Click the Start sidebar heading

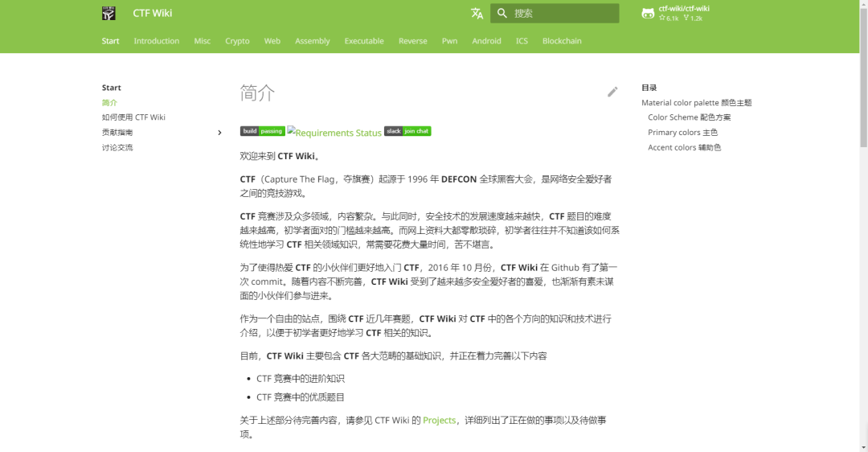[x=111, y=88]
